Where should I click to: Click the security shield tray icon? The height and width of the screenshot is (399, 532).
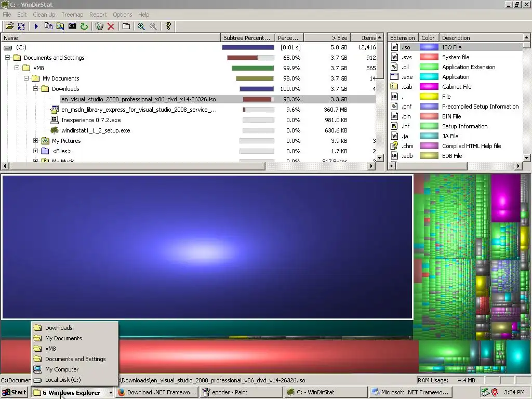[x=495, y=392]
